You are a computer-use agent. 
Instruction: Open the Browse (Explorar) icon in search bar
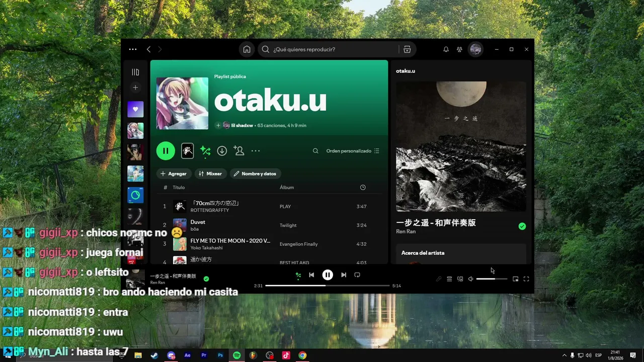(407, 49)
